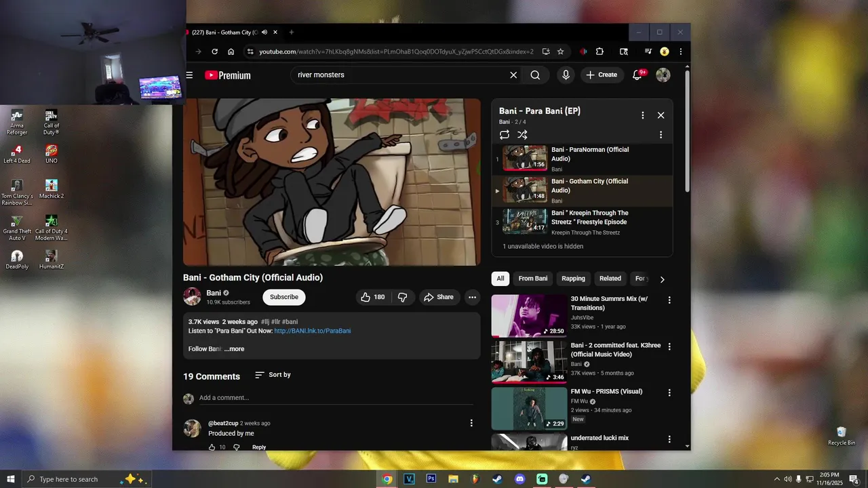View site information for youtube.com
The width and height of the screenshot is (868, 488).
[250, 52]
